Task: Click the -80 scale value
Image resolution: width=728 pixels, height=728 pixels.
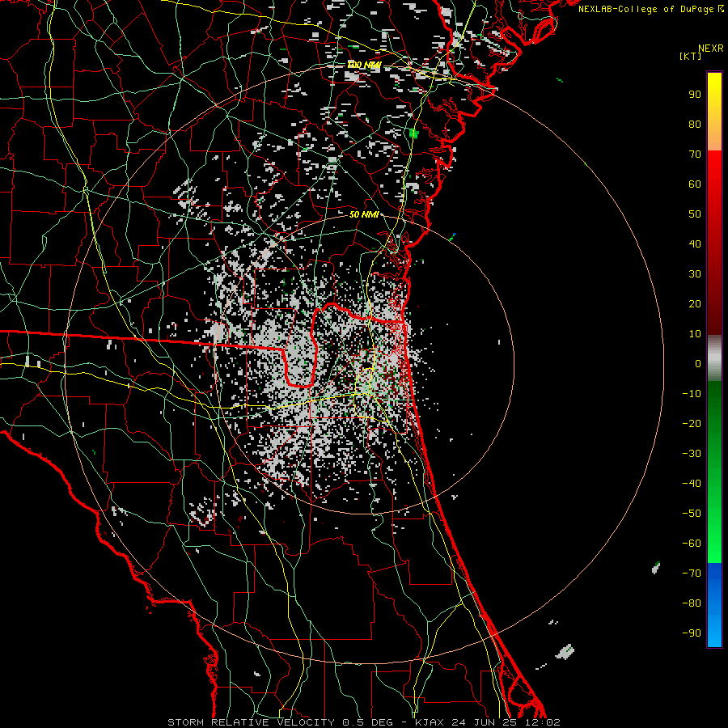Action: pyautogui.click(x=692, y=603)
